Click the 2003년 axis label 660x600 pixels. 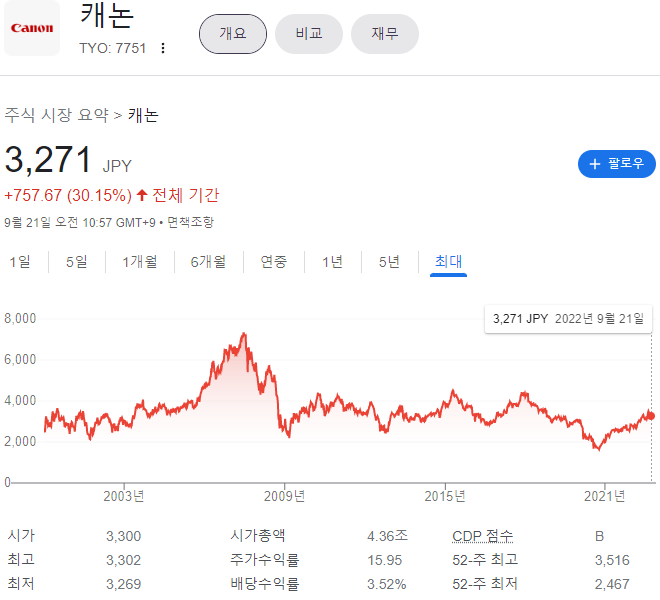tap(124, 496)
